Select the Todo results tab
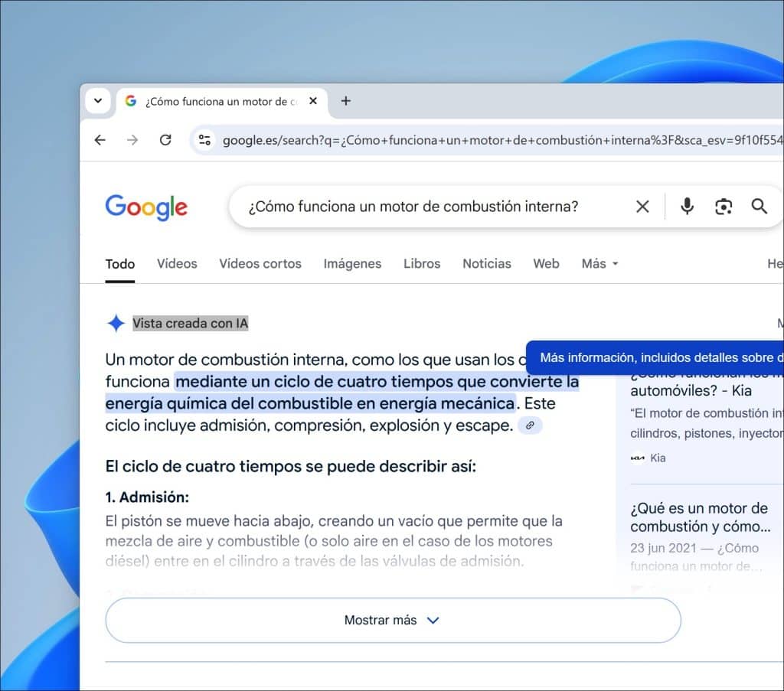 point(120,264)
